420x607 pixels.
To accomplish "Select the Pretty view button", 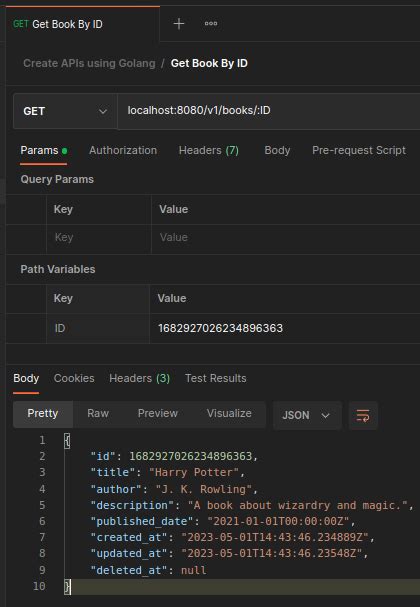I will pyautogui.click(x=43, y=414).
